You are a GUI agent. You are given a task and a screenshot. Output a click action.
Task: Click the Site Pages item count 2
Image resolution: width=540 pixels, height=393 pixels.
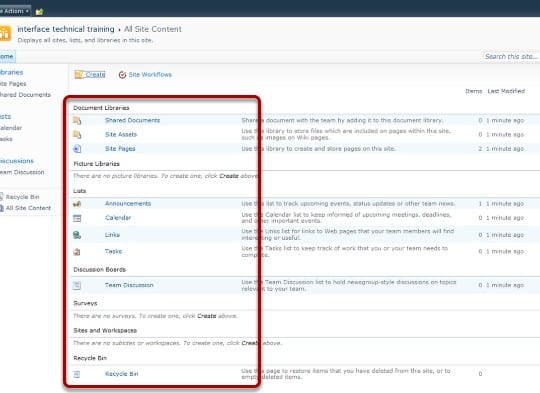pos(480,148)
